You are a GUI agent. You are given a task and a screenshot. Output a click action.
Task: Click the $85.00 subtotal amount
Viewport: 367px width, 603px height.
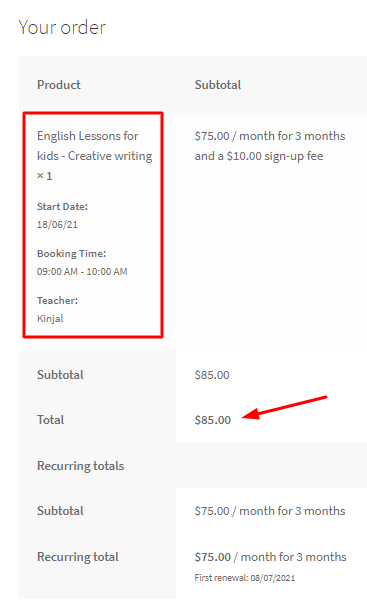[212, 375]
